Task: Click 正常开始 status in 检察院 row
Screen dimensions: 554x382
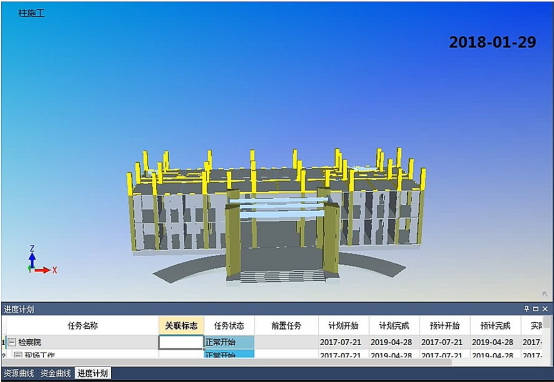Action: [x=229, y=342]
